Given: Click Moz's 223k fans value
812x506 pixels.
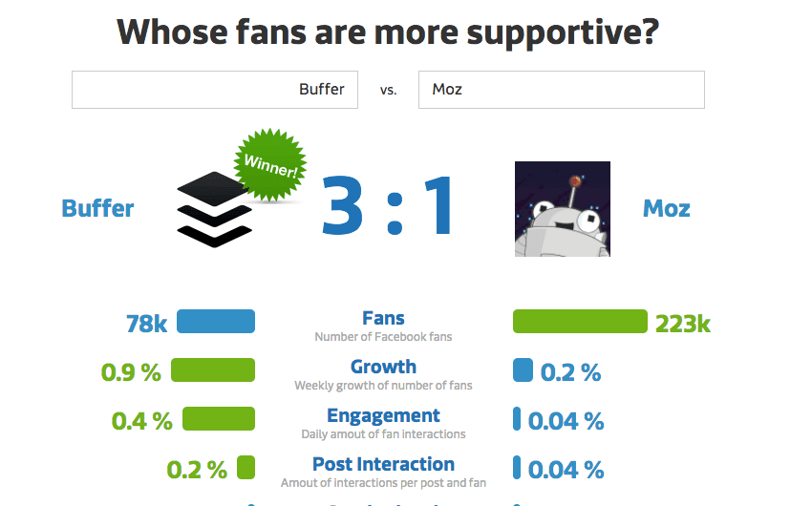Looking at the screenshot, I should point(682,324).
